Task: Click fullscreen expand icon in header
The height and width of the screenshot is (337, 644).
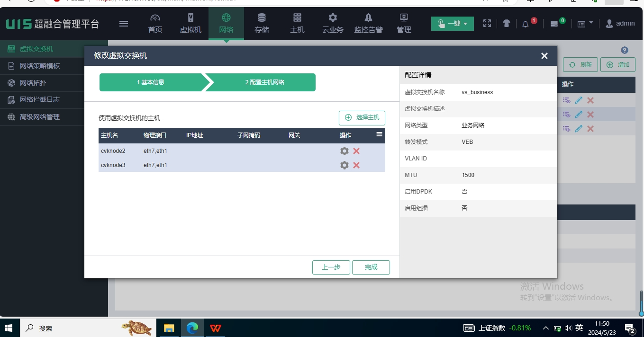Action: (487, 23)
